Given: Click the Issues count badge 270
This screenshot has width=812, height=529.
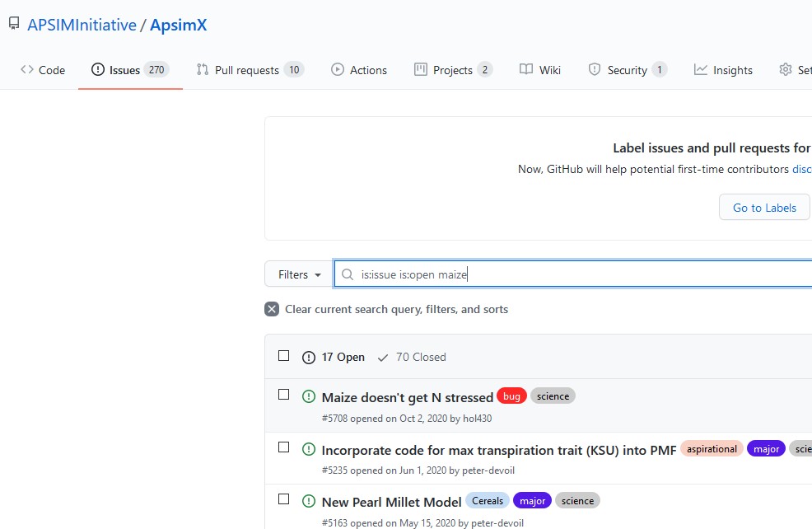Looking at the screenshot, I should click(x=156, y=69).
